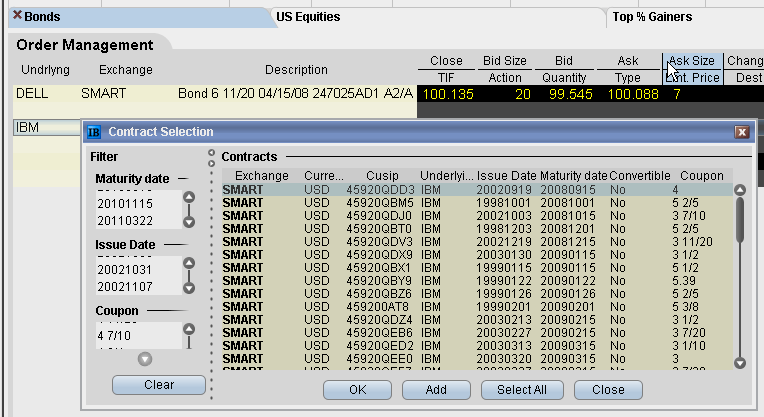The width and height of the screenshot is (764, 417).
Task: Click DELL bond bid price 99.545
Action: pyautogui.click(x=571, y=94)
